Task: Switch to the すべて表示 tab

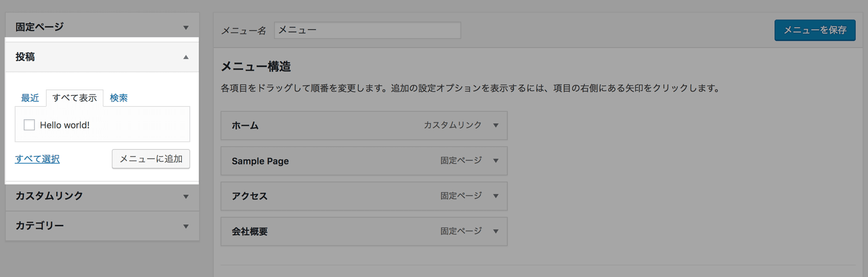Action: (x=75, y=98)
